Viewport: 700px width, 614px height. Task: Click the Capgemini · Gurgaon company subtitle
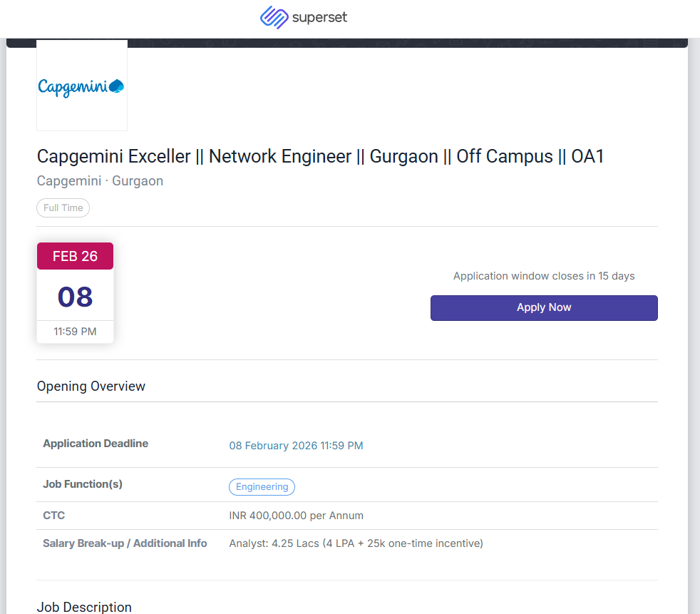(100, 181)
